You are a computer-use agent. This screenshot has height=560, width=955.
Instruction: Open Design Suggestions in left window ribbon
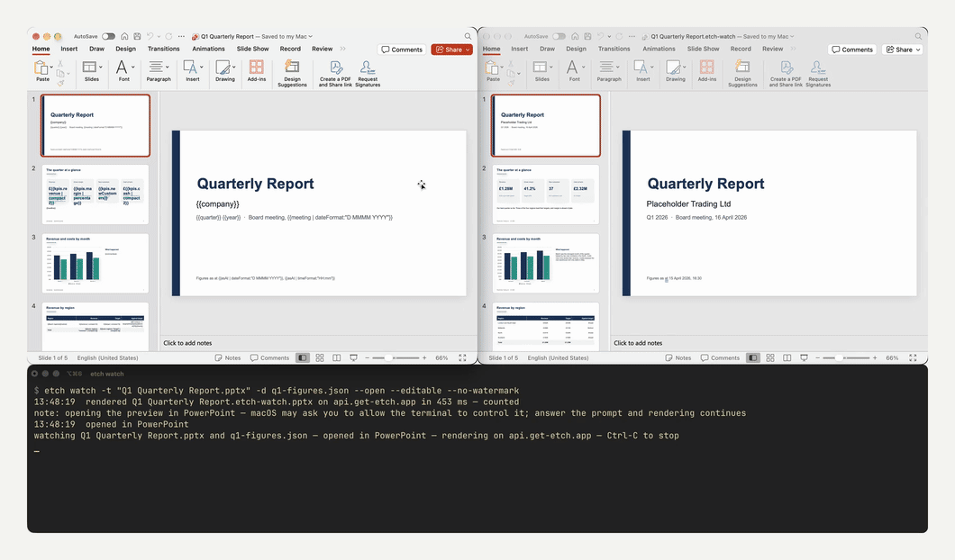292,74
